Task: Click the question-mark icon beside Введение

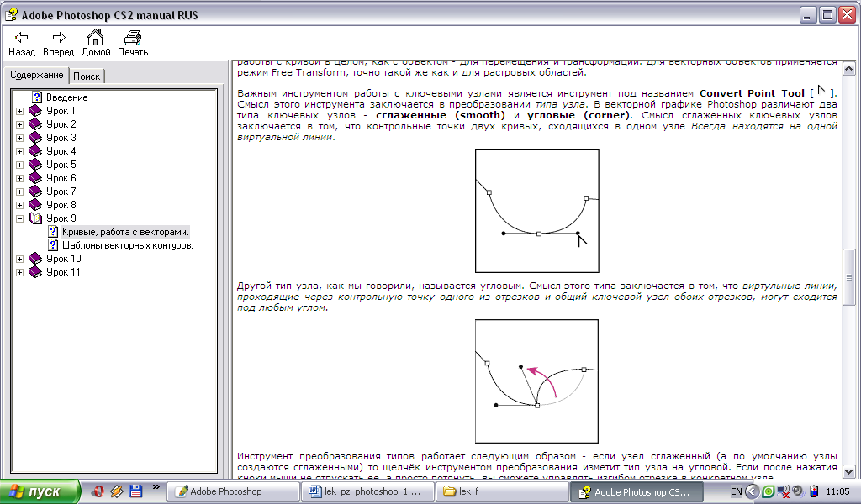Action: [x=37, y=97]
